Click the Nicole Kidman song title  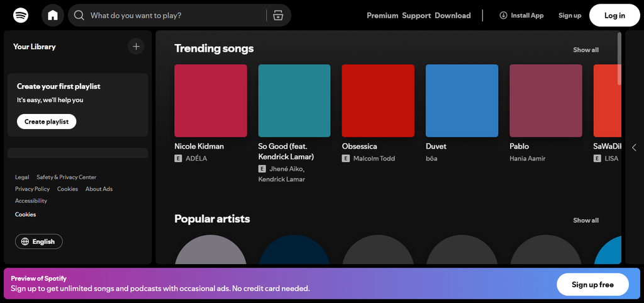(199, 146)
